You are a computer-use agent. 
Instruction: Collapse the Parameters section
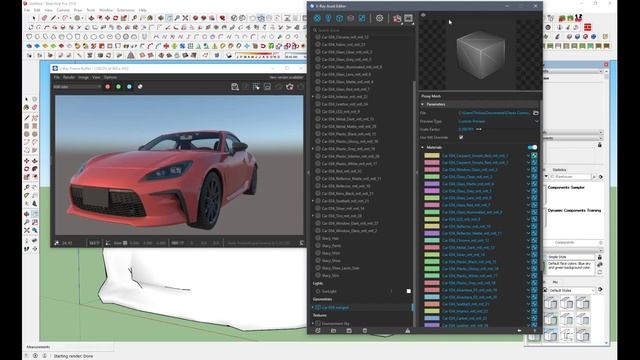[x=422, y=104]
